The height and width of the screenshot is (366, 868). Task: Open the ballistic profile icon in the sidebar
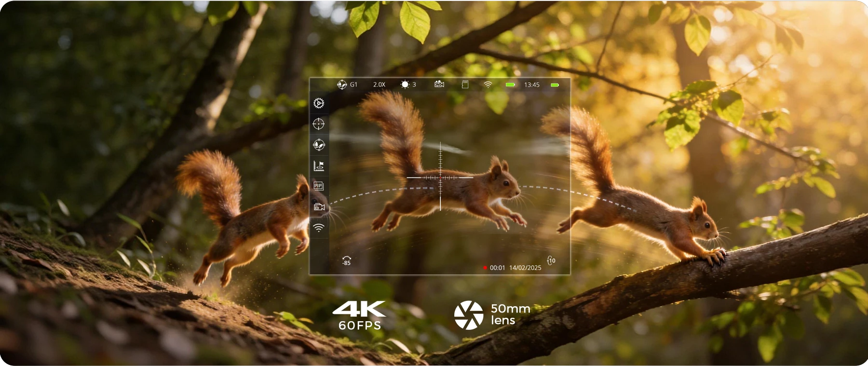319,145
